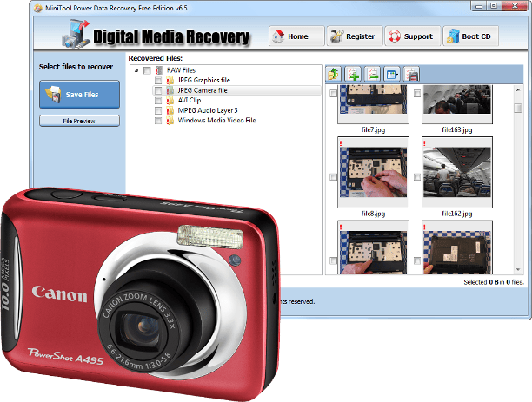Click the thumbnail pane scrollbar thumb
532x402 pixels.
518,108
